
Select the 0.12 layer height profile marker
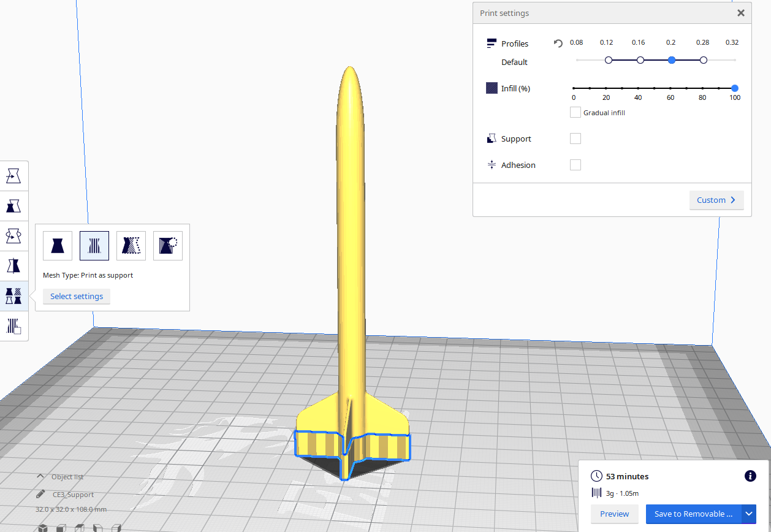click(x=608, y=60)
